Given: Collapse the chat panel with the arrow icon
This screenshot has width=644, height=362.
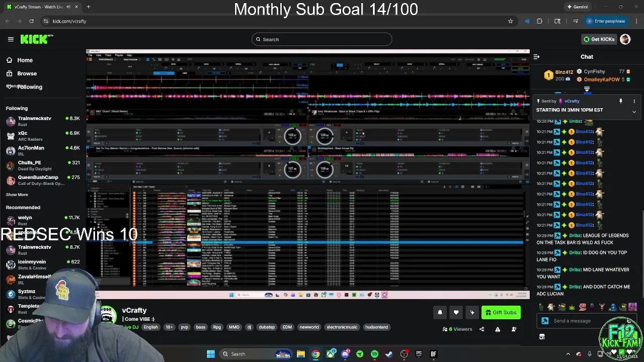Looking at the screenshot, I should 536,57.
